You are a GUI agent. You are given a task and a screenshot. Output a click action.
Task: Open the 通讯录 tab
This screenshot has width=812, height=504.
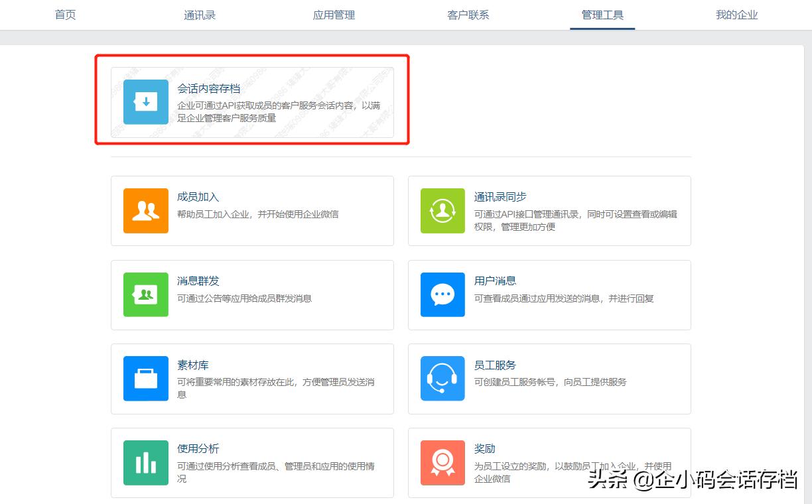199,15
